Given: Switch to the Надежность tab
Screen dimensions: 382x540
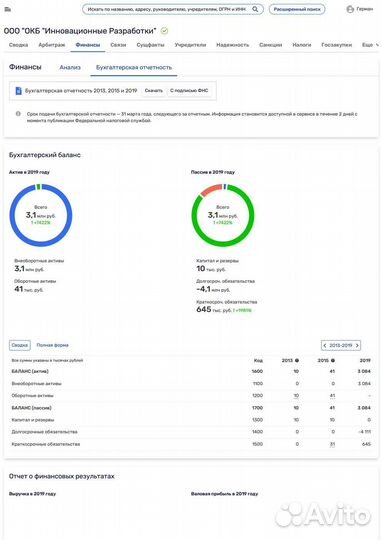Looking at the screenshot, I should (233, 45).
